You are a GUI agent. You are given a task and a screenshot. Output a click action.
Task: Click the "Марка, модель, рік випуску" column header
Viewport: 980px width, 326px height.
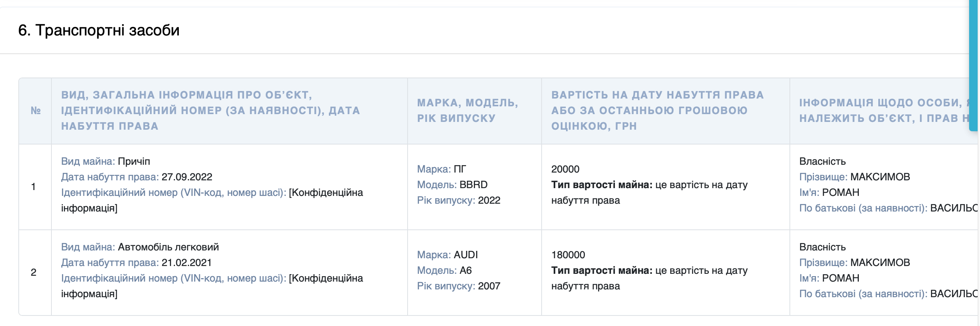(x=467, y=111)
